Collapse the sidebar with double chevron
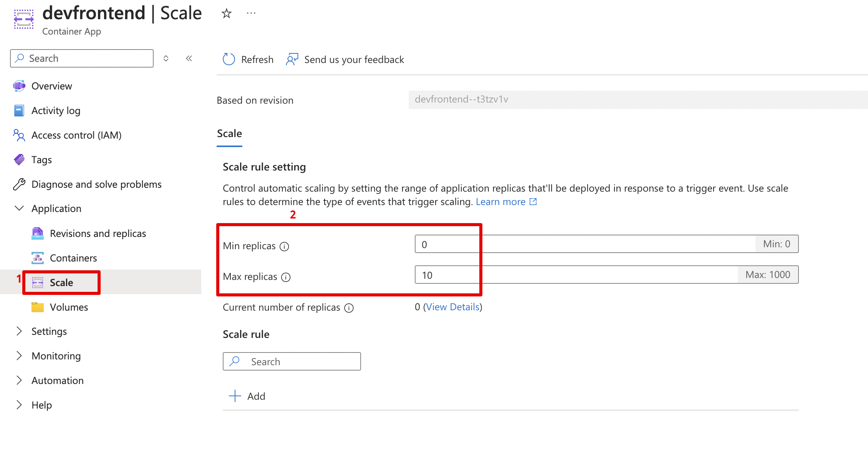 tap(189, 58)
